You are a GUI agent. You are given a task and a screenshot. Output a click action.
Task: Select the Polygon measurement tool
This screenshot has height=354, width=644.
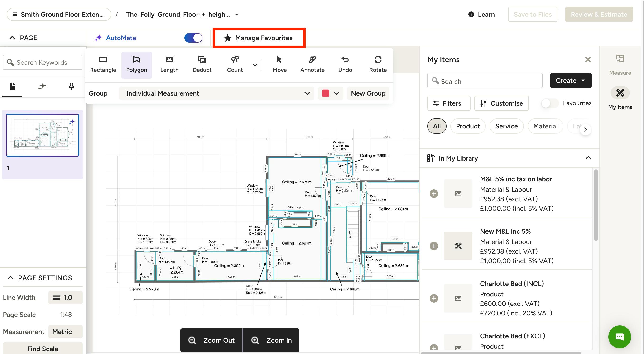click(x=136, y=65)
